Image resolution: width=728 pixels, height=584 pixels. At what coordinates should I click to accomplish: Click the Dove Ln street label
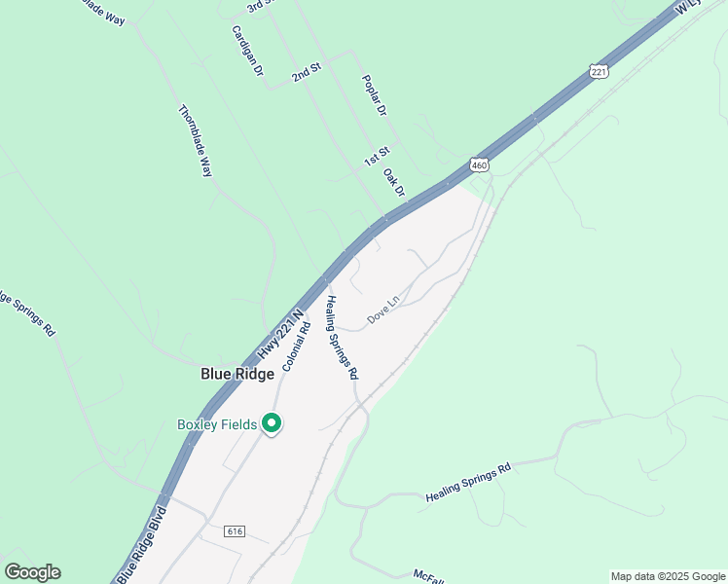pos(383,310)
